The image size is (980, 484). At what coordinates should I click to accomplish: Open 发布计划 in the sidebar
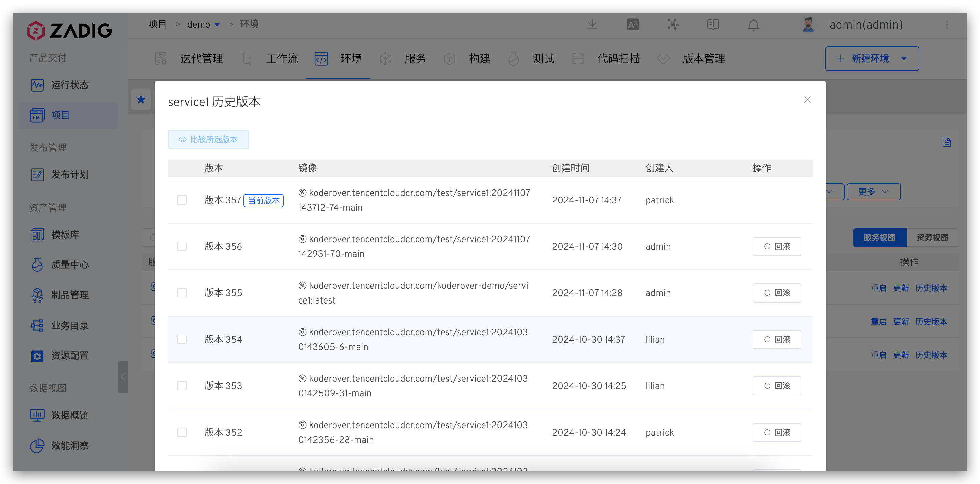pos(68,175)
